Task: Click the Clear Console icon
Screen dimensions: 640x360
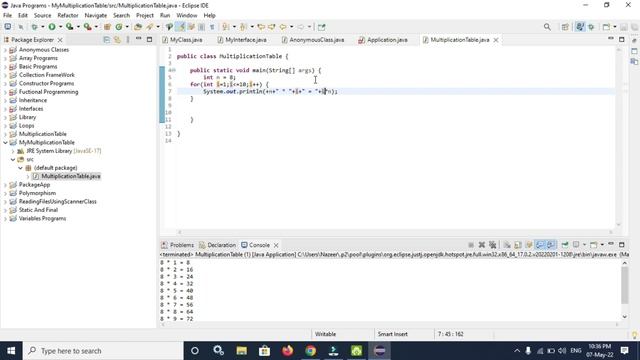Action: tap(507, 245)
